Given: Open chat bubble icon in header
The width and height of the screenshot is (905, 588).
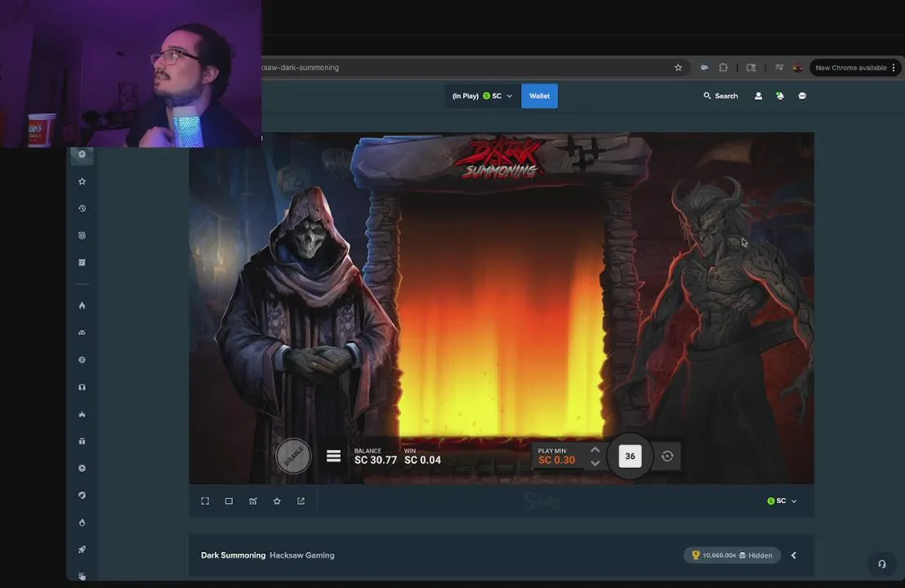Looking at the screenshot, I should click(x=802, y=96).
